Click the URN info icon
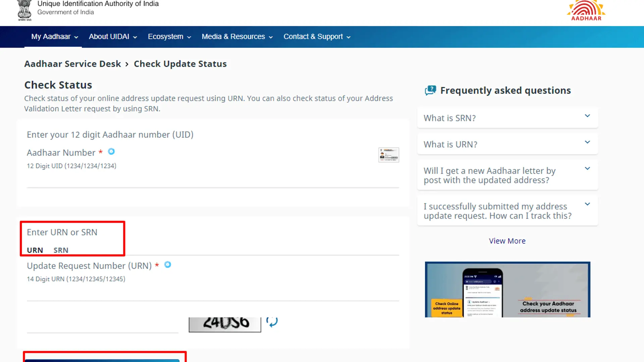This screenshot has height=362, width=644. 168,264
